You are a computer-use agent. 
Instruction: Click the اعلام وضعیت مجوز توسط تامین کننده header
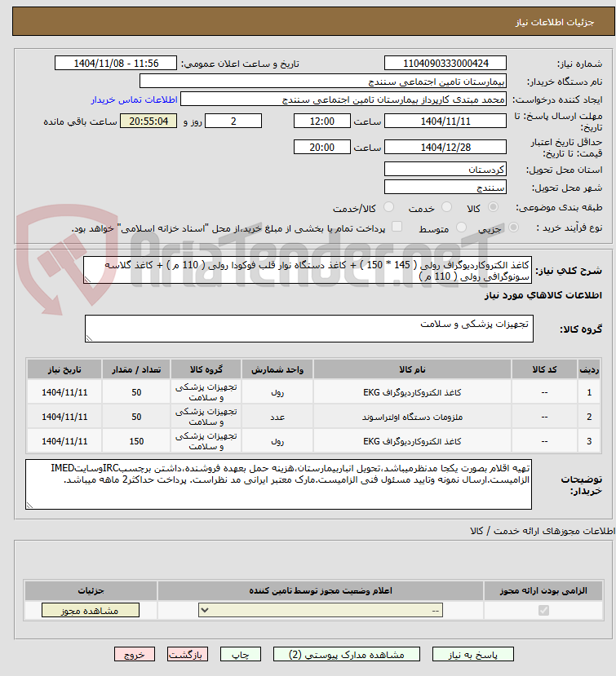[x=320, y=590]
